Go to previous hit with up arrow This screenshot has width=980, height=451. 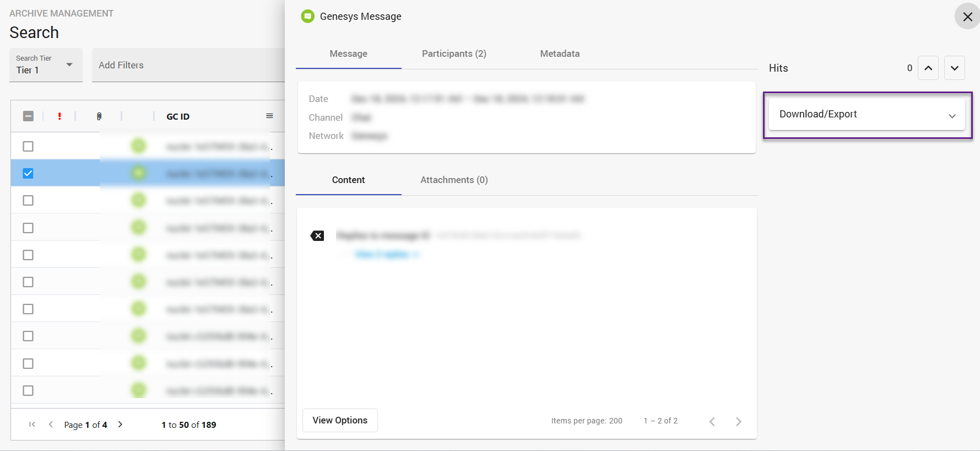coord(928,68)
